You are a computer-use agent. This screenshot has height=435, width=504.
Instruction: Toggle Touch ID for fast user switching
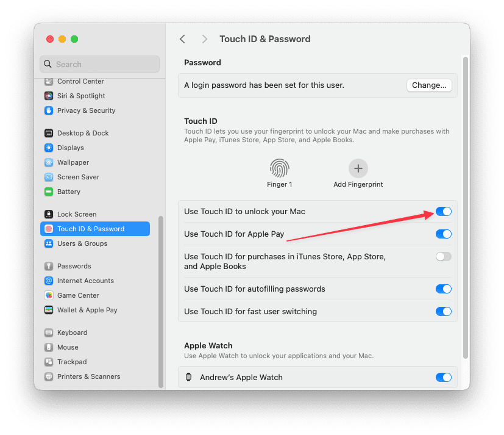(444, 311)
